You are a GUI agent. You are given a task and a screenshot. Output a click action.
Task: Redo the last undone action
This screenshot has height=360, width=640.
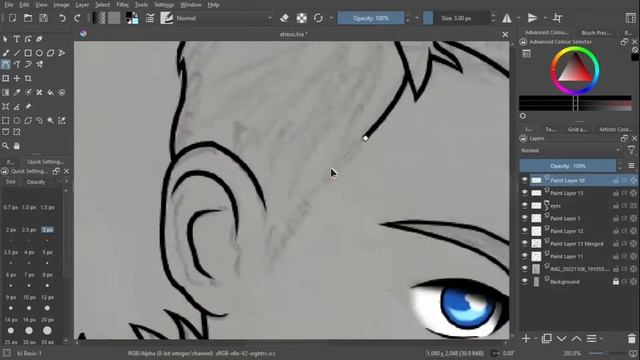tap(77, 18)
